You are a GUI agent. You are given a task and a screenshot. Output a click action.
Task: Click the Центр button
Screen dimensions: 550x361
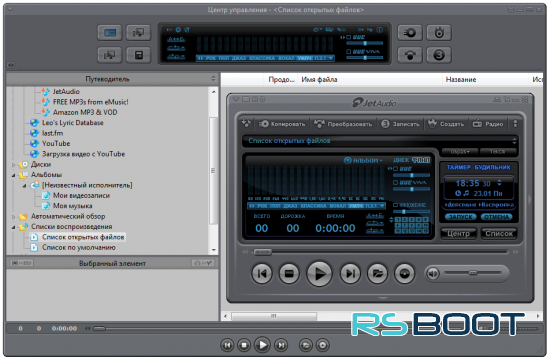[x=458, y=233]
